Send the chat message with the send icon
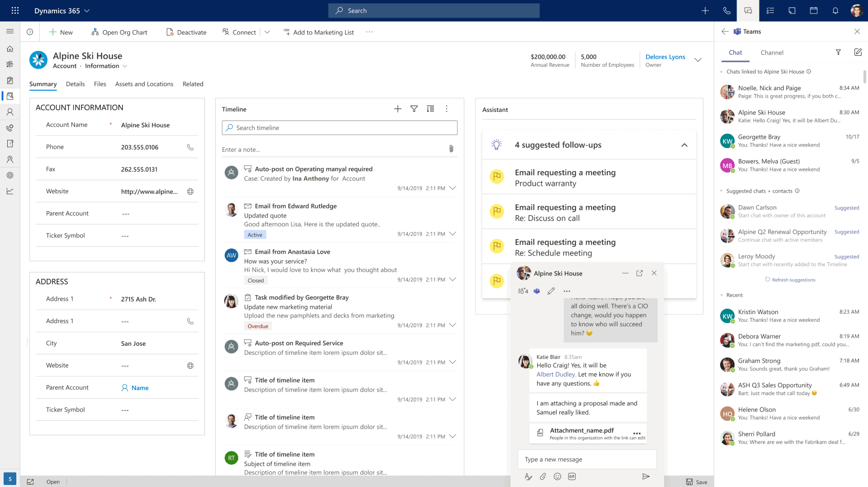 (646, 476)
